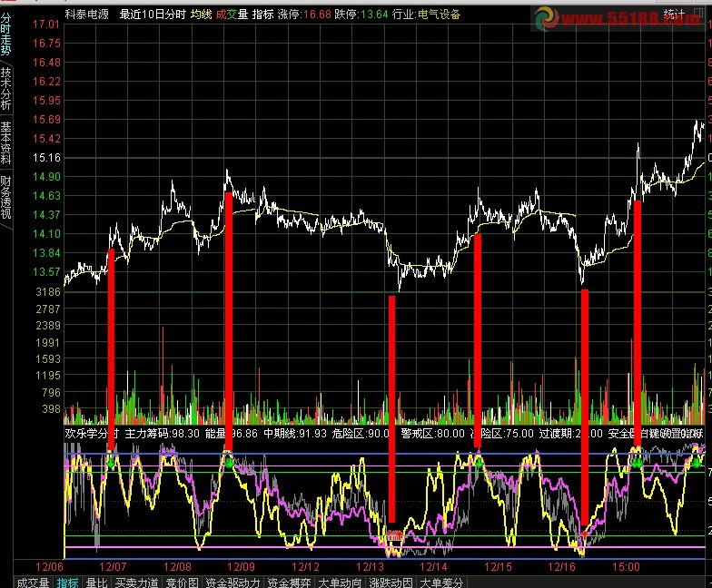Click the green down-arrow signal on 12/07
This screenshot has width=712, height=588.
111,463
